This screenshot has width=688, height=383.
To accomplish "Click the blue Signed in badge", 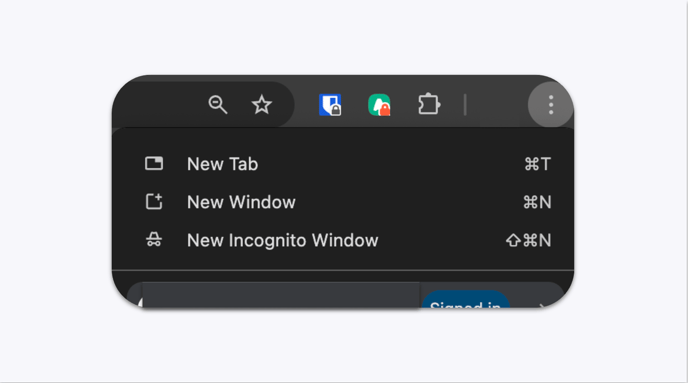I will [466, 300].
